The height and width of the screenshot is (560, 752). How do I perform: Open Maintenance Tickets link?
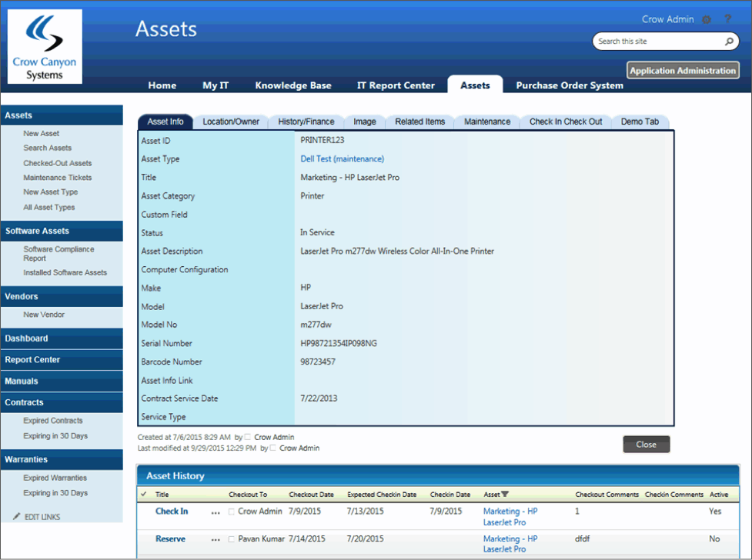click(x=58, y=178)
